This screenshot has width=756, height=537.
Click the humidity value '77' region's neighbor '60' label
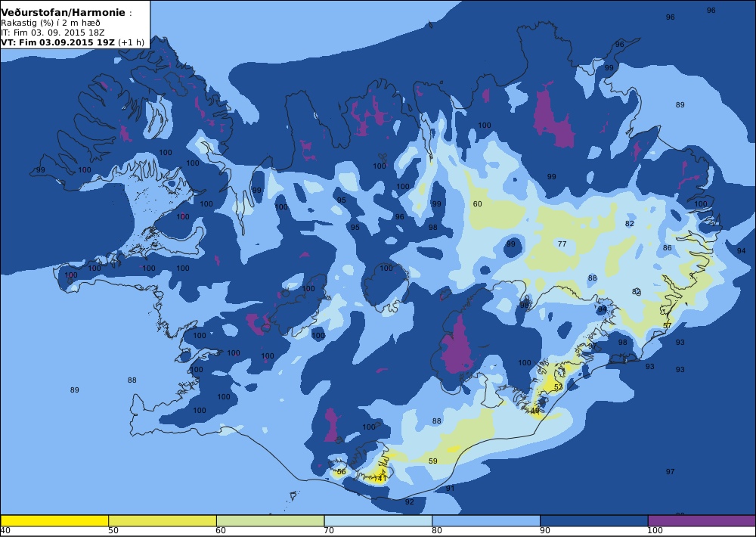477,204
